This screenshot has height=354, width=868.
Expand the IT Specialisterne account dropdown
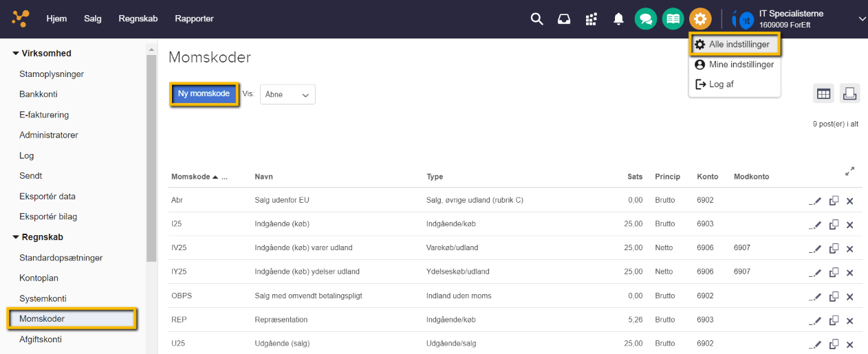[862, 19]
